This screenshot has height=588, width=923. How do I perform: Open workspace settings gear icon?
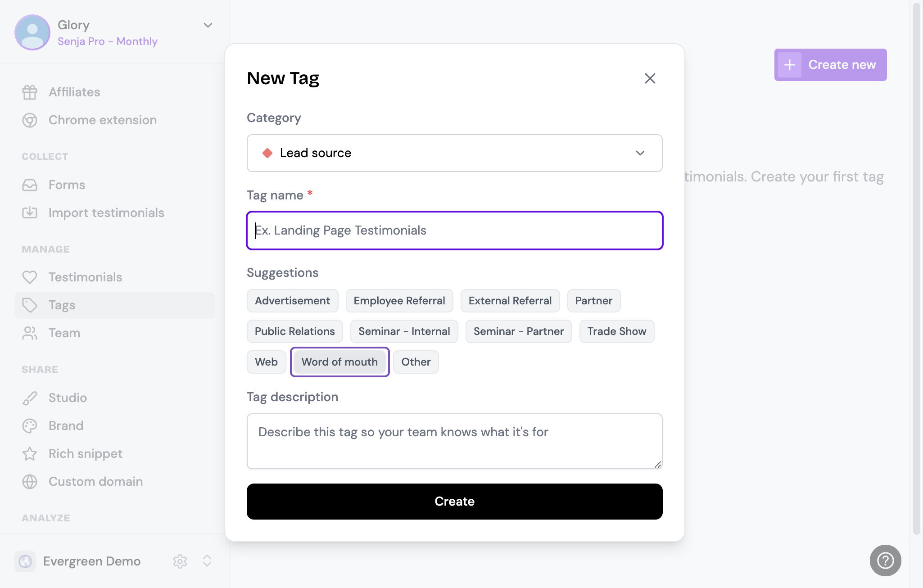180,561
